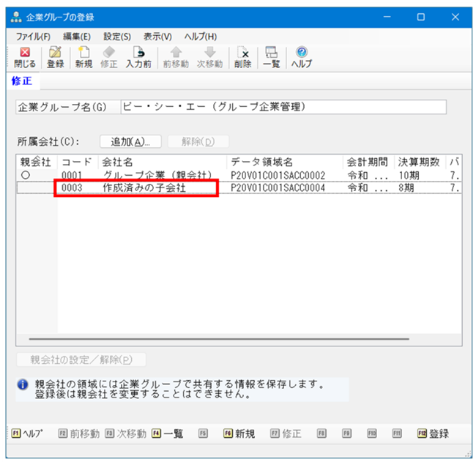Click the F1 ヘルプ function key button
Screen dimensions: 476x462
coord(27,433)
